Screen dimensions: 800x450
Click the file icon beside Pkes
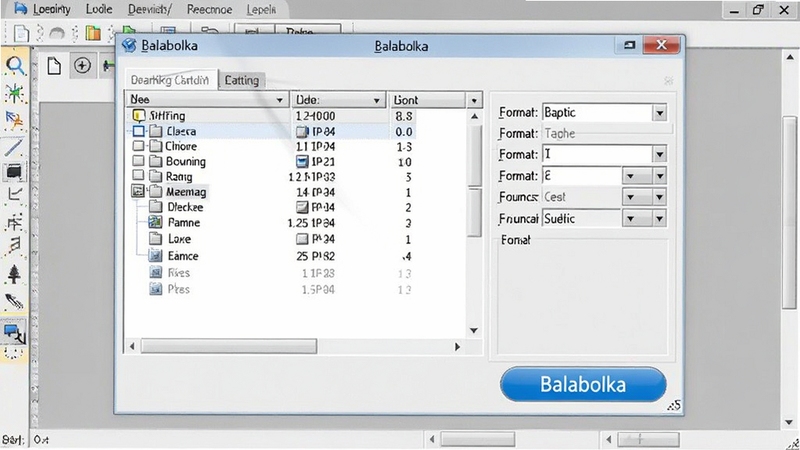[155, 289]
